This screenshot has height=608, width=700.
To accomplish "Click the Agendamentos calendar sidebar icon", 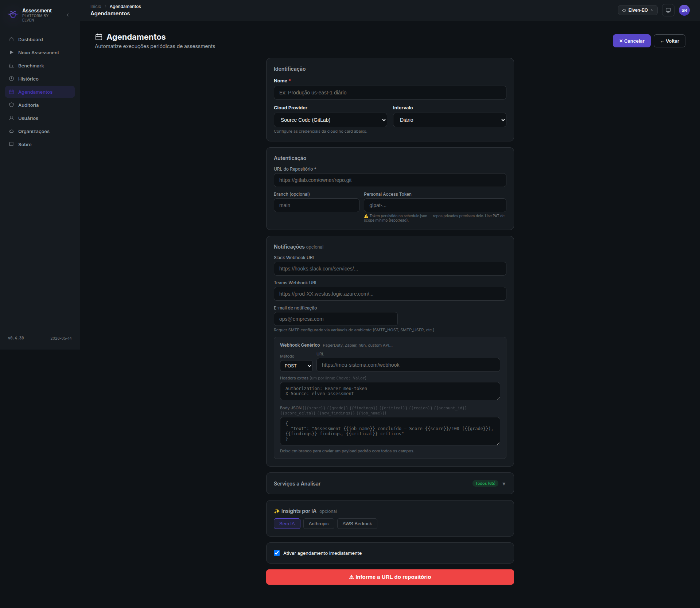I will 11,92.
